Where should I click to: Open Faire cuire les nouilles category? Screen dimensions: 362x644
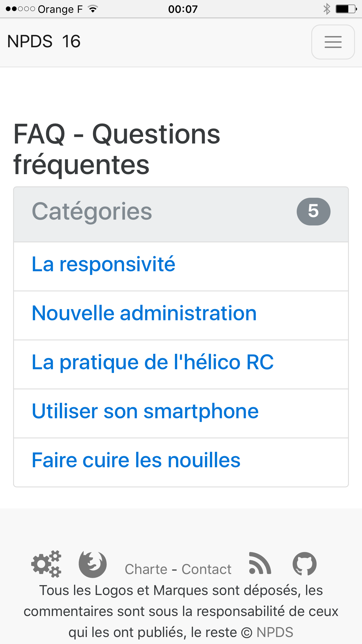(136, 460)
